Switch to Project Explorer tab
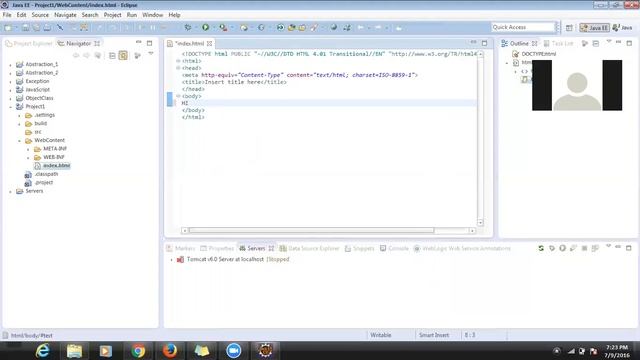 29,43
